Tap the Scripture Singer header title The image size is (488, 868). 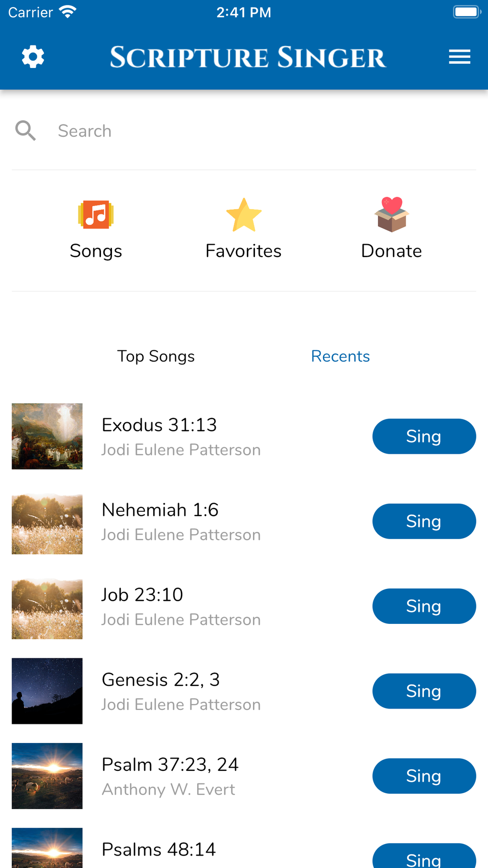coord(248,57)
